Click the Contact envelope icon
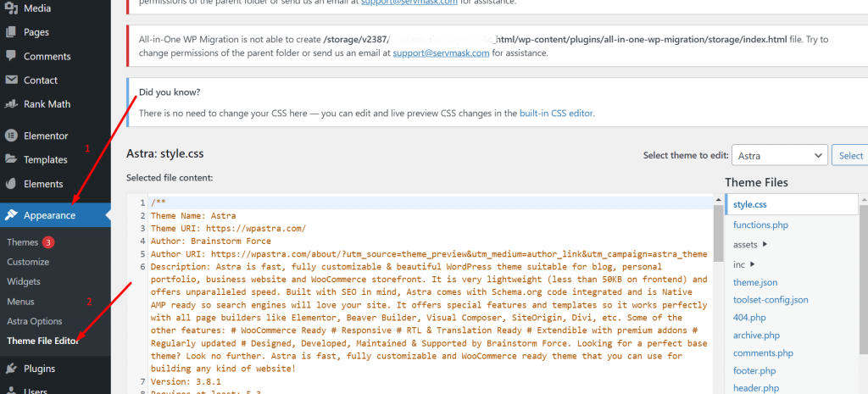This screenshot has width=868, height=394. [11, 80]
